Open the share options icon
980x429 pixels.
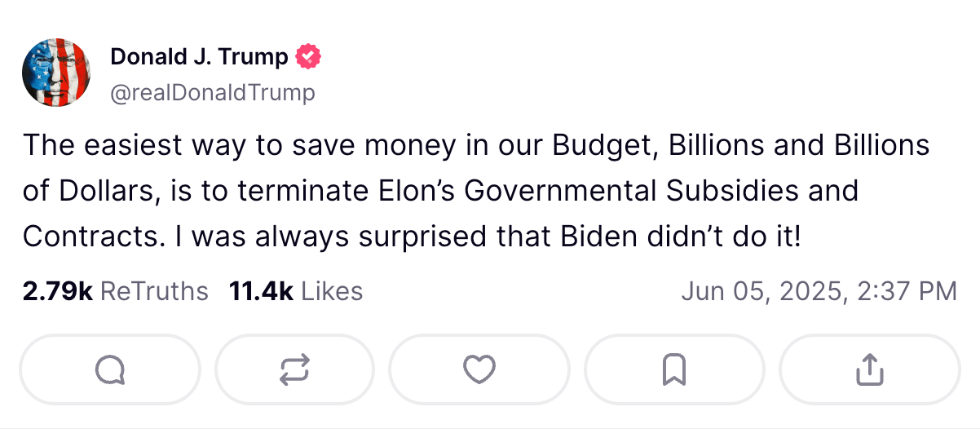click(869, 371)
